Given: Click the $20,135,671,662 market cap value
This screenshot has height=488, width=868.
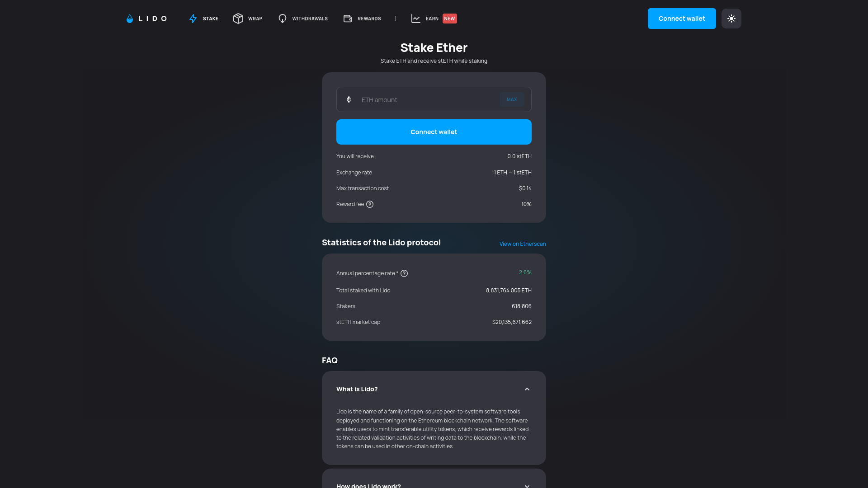Looking at the screenshot, I should pyautogui.click(x=512, y=322).
